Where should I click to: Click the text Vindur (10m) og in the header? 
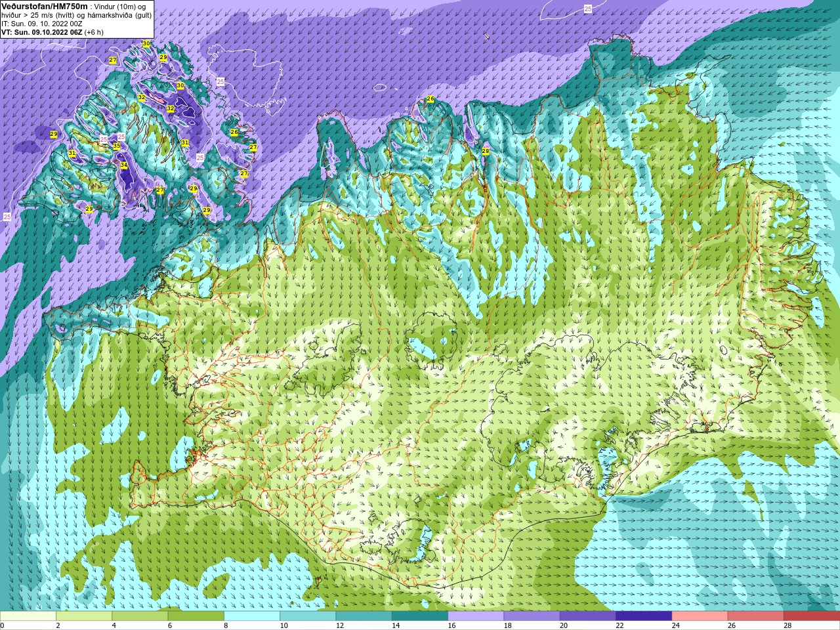pyautogui.click(x=120, y=6)
